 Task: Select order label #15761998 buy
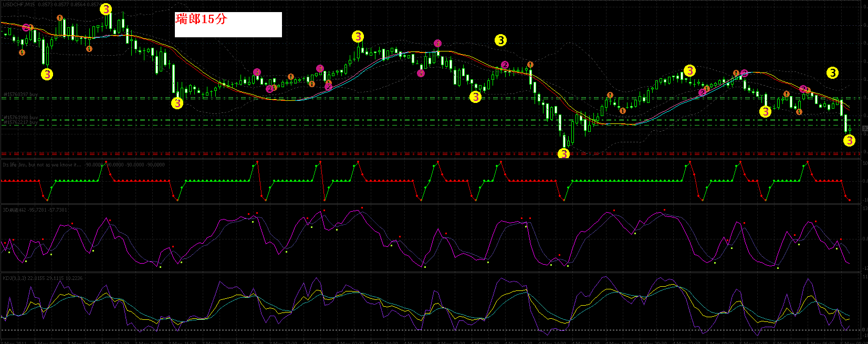pyautogui.click(x=20, y=118)
